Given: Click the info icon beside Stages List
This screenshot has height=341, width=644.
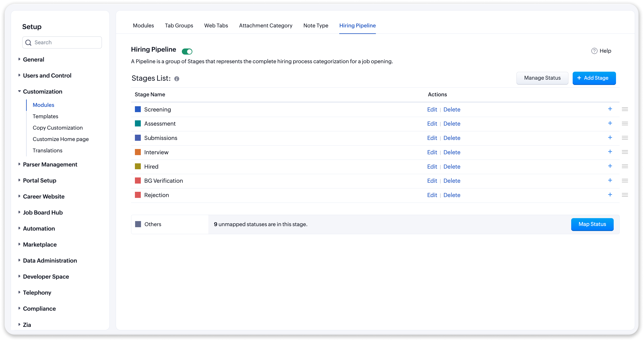Looking at the screenshot, I should (177, 79).
